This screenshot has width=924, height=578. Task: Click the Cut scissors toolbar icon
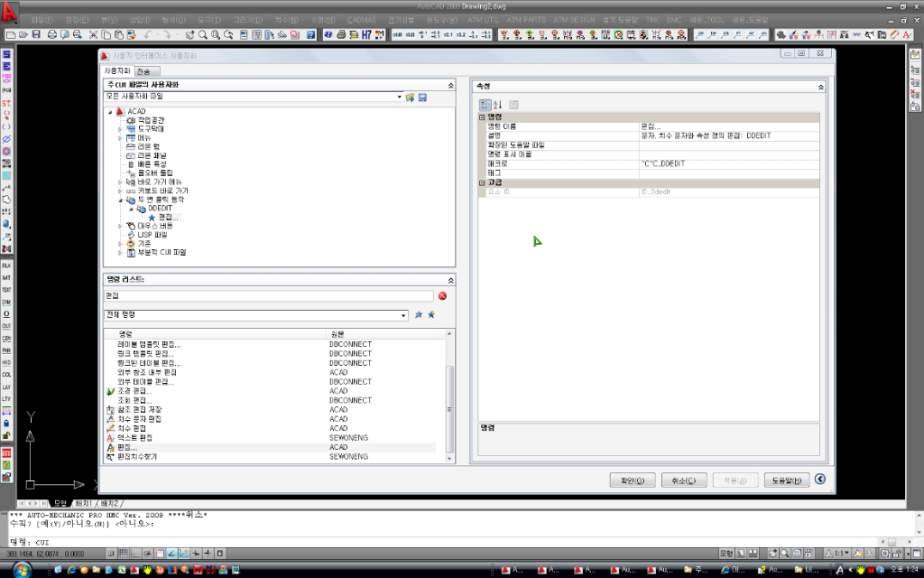pos(93,35)
